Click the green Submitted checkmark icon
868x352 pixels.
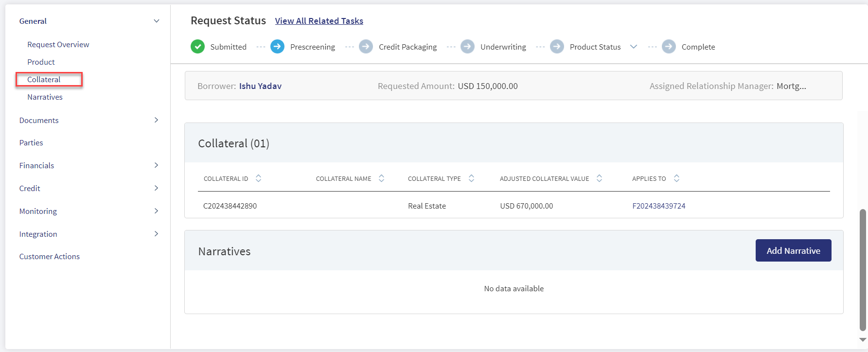[x=197, y=47]
